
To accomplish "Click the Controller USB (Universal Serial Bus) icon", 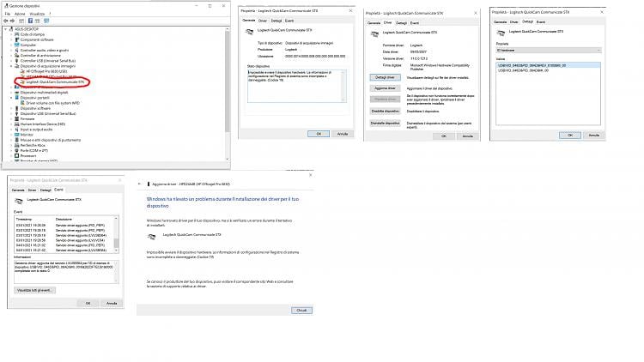I will click(17, 61).
